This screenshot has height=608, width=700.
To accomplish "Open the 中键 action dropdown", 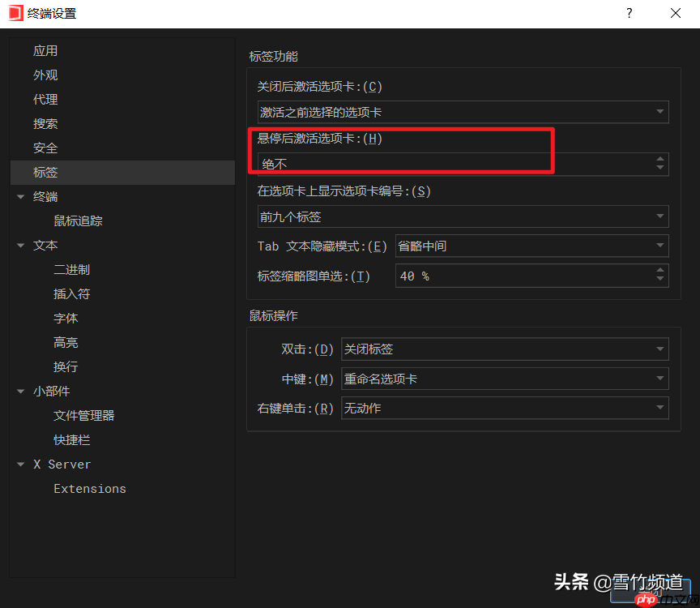I will coord(505,379).
